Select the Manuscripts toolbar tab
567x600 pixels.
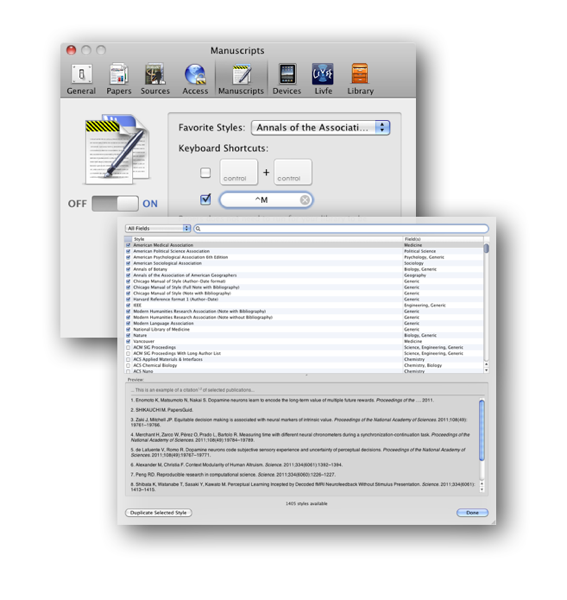click(241, 80)
